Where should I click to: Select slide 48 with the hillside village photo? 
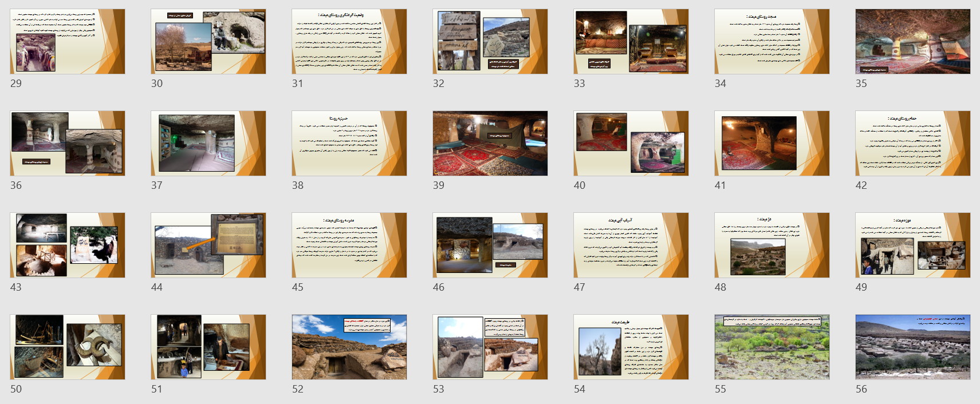(772, 245)
